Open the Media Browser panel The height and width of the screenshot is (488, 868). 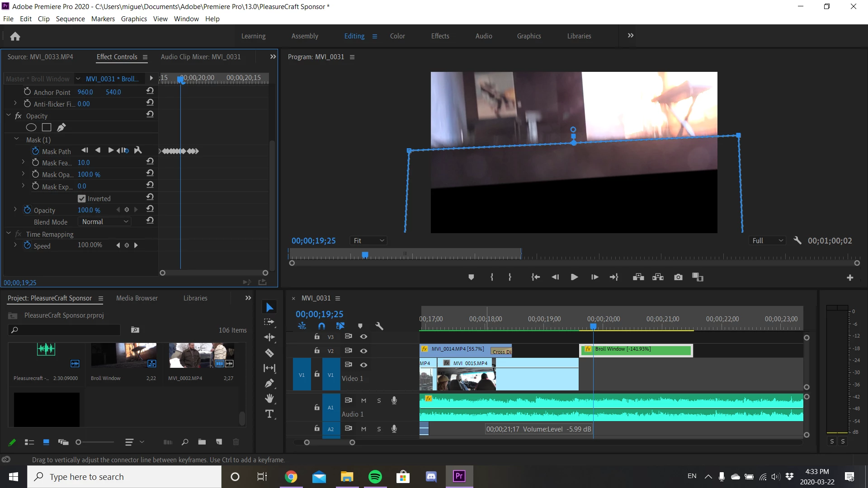click(x=137, y=298)
